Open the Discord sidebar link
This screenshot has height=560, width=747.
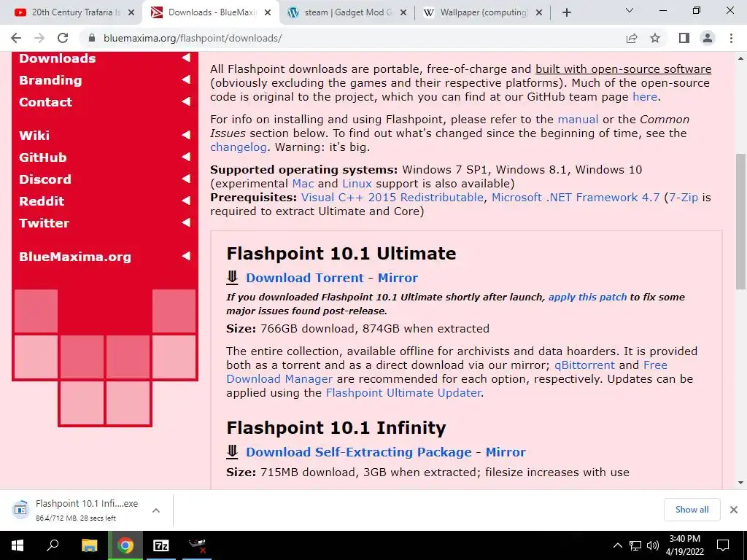point(45,179)
